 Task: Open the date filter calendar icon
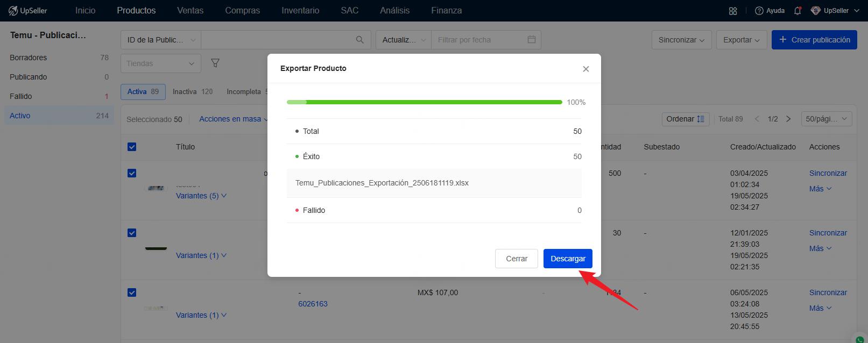pos(532,40)
